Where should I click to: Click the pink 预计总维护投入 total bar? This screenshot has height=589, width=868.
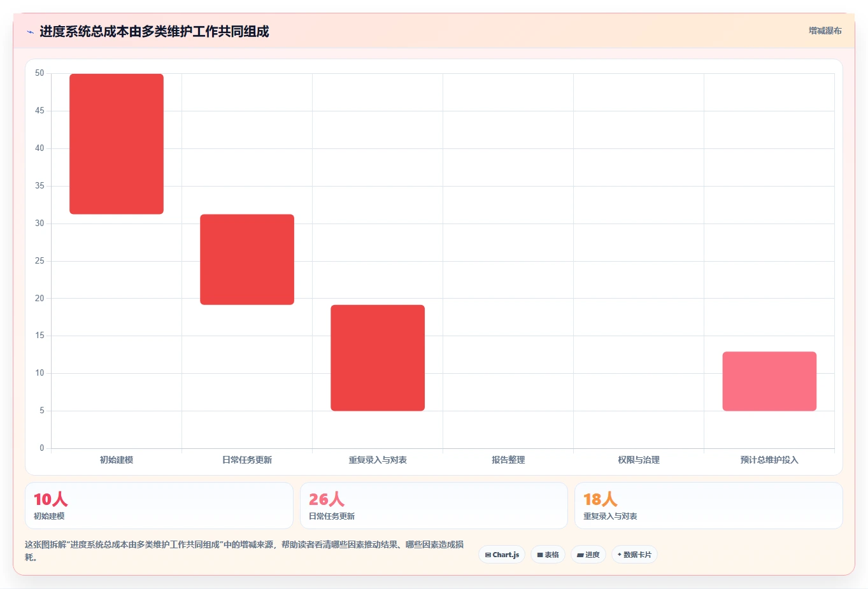tap(769, 381)
